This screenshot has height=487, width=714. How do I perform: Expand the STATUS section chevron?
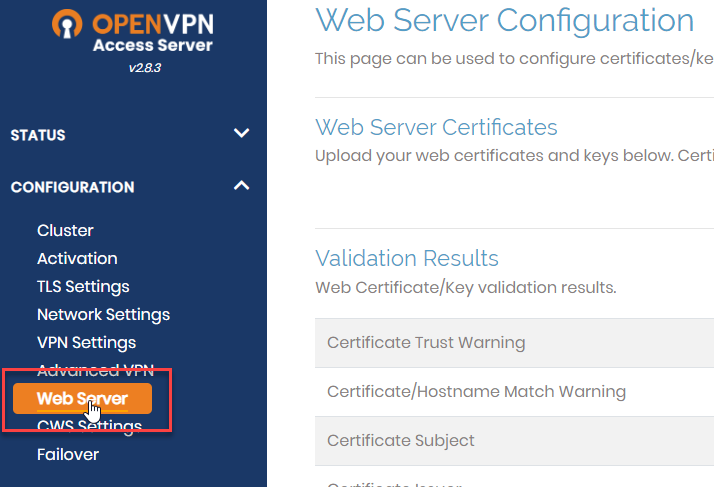tap(241, 133)
